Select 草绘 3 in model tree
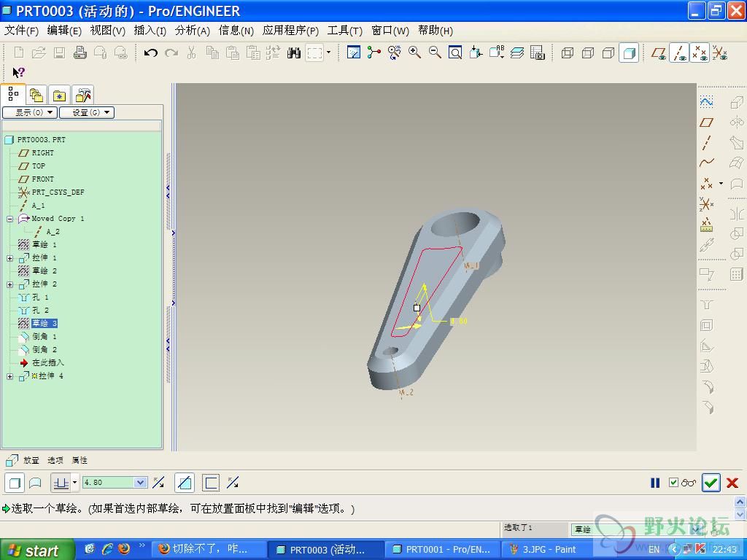The width and height of the screenshot is (747, 560). pos(44,323)
